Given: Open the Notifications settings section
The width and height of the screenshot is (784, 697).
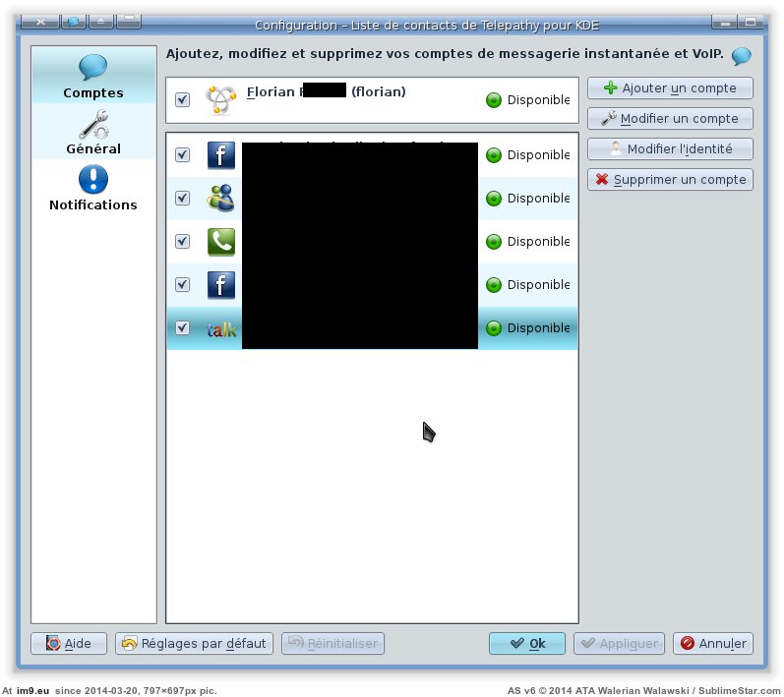Looking at the screenshot, I should (x=93, y=189).
